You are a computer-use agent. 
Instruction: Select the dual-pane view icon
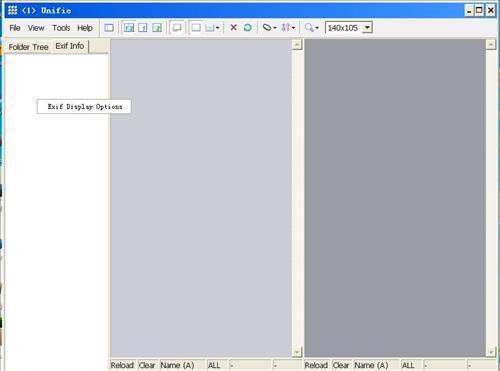pos(129,28)
